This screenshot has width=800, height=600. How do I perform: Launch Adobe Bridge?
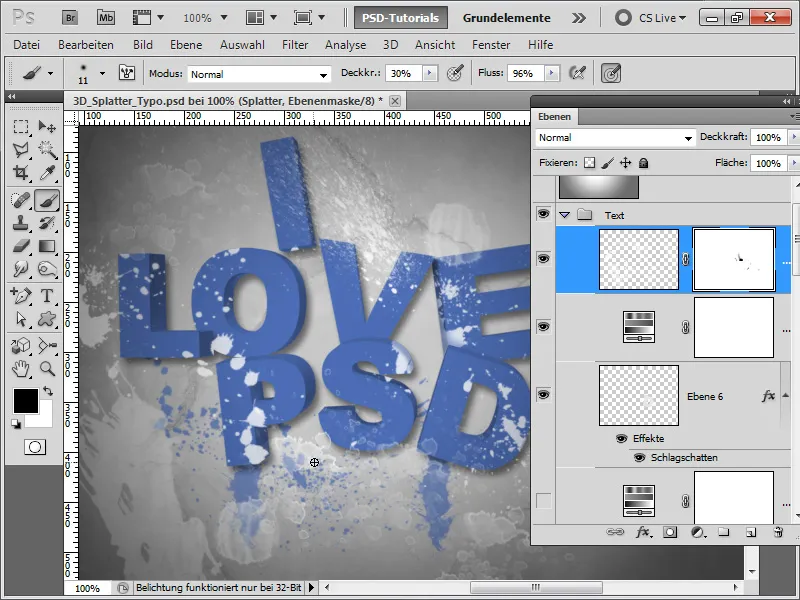coord(70,18)
